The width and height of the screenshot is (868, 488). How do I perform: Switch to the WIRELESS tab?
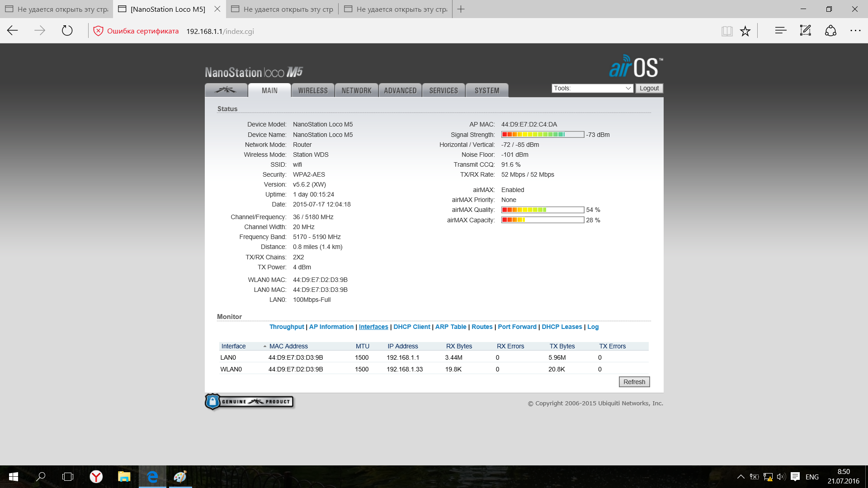313,90
